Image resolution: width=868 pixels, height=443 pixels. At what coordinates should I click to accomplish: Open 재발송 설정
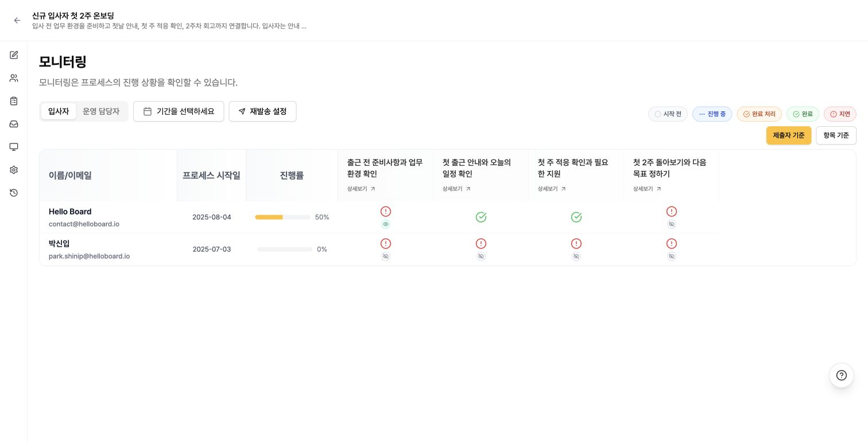click(262, 111)
